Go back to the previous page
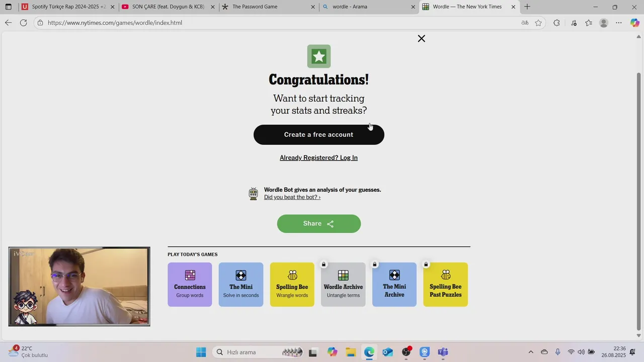644x362 pixels. point(8,23)
